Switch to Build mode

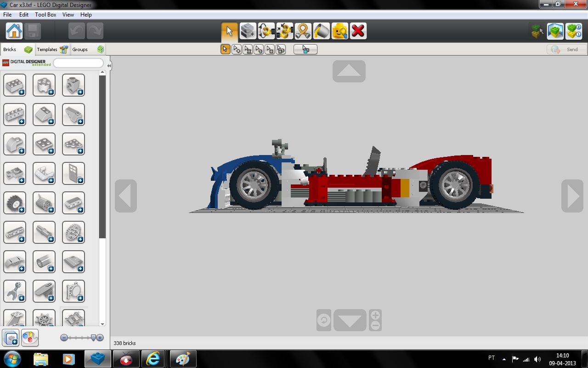(x=537, y=31)
